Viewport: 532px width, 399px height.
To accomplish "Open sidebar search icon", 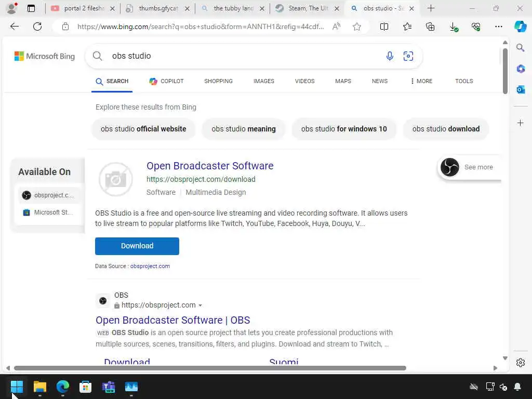I will pyautogui.click(x=521, y=47).
